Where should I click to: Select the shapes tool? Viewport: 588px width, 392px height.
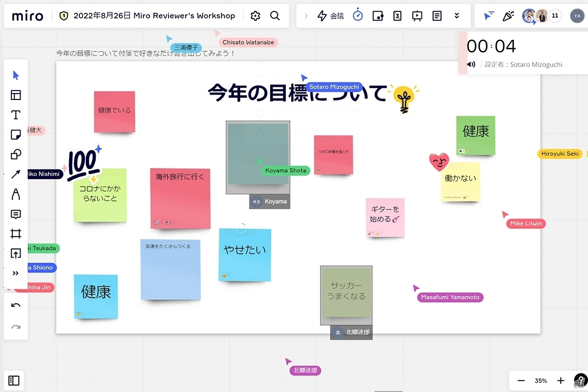point(16,155)
